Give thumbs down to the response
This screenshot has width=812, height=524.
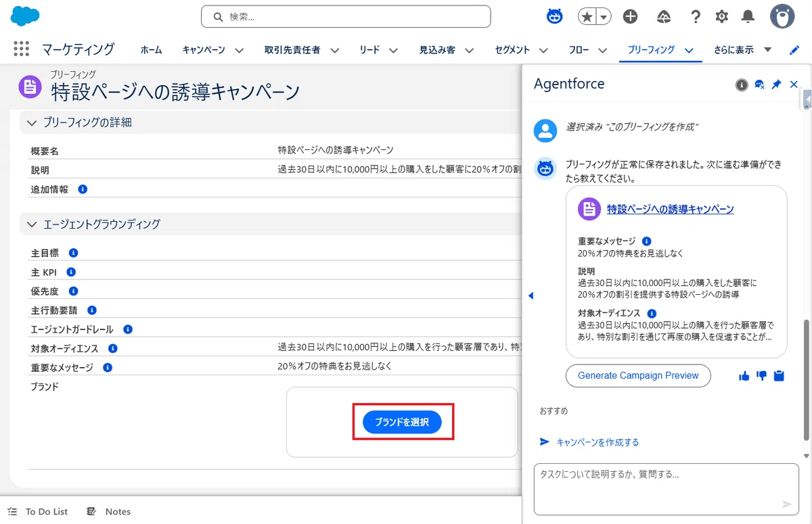761,376
